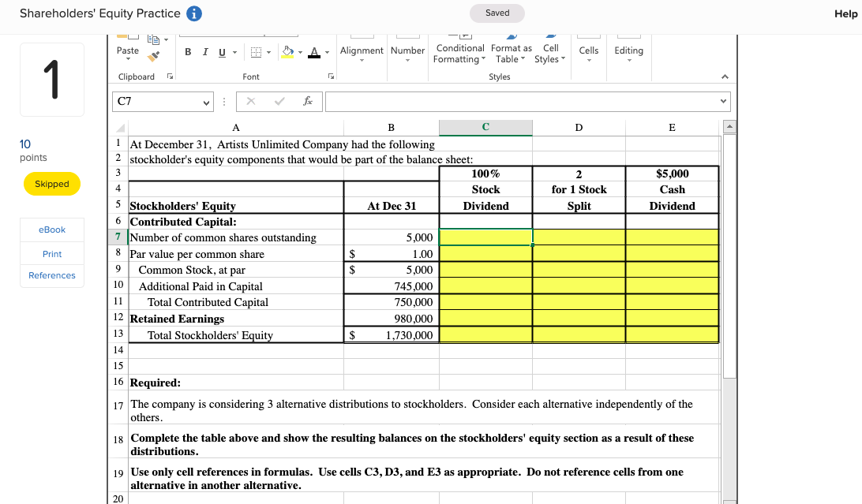Apply the Fill Color to selected cell

[x=287, y=52]
